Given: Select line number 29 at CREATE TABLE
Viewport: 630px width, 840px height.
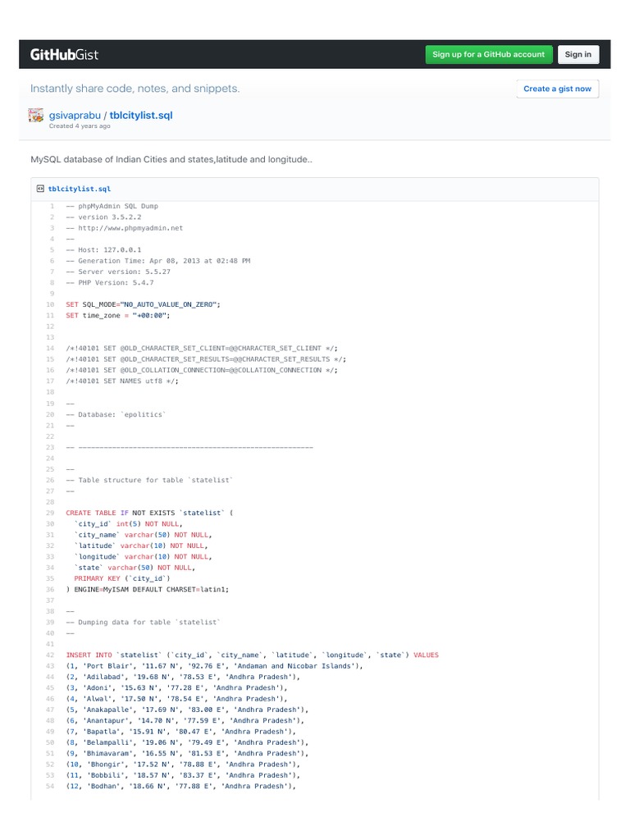Looking at the screenshot, I should pyautogui.click(x=50, y=513).
